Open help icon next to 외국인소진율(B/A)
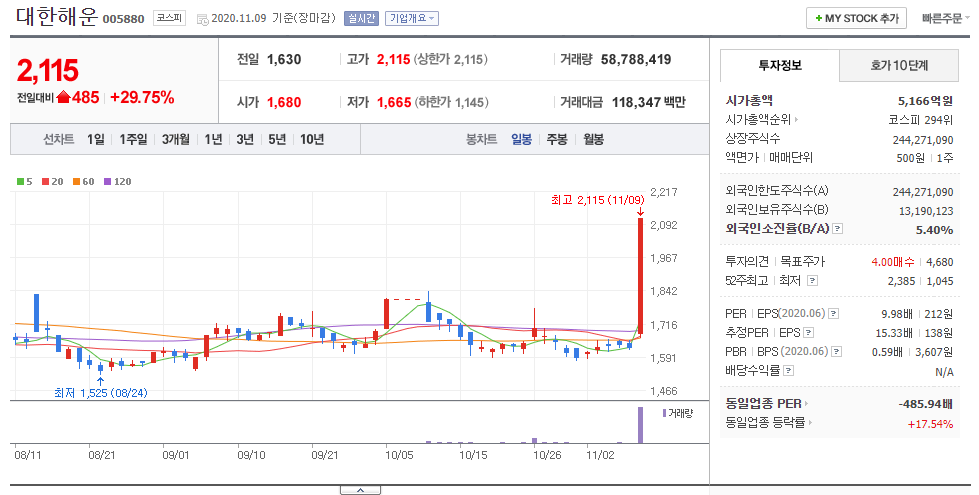979x495 pixels. click(x=838, y=229)
